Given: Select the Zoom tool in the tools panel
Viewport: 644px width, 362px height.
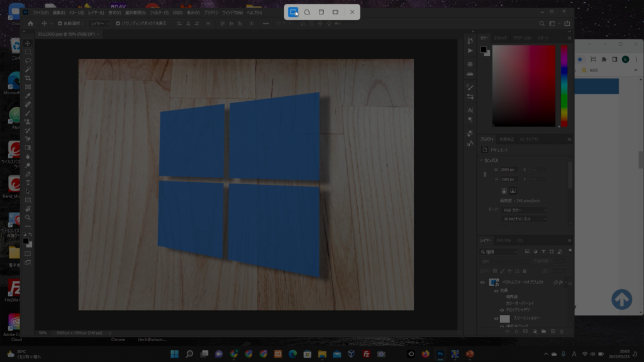Looking at the screenshot, I should pyautogui.click(x=28, y=217).
